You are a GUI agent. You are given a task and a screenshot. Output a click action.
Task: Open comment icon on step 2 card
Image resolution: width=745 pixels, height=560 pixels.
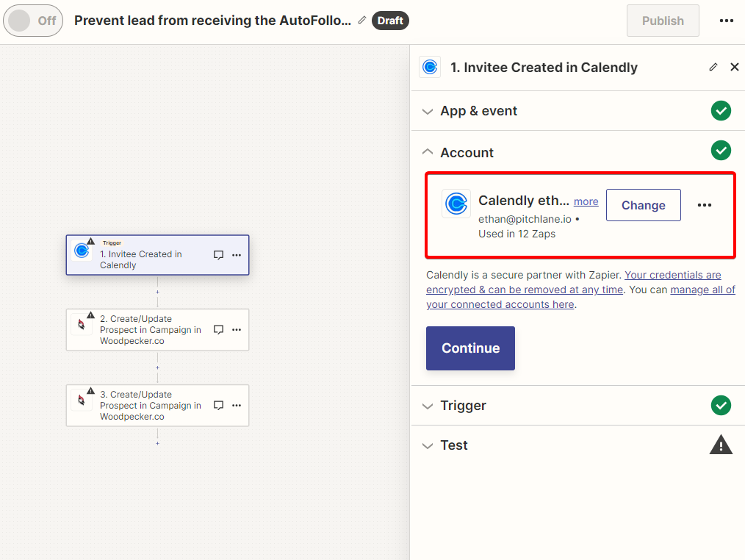218,330
